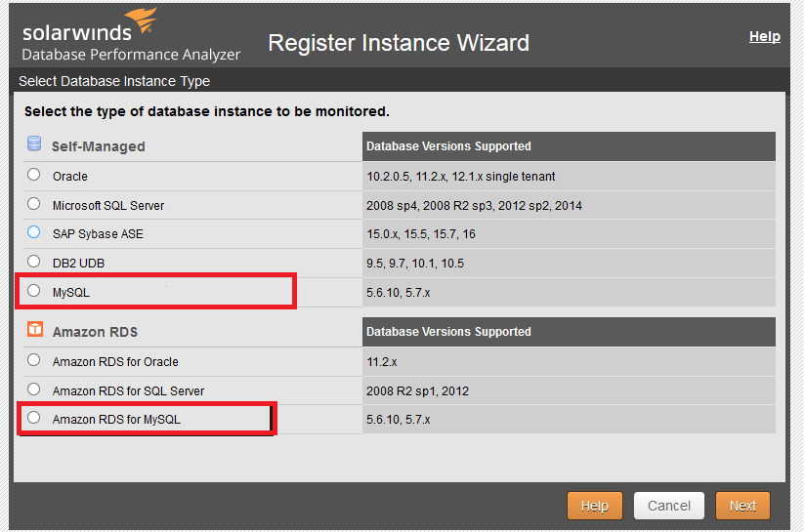Screen dimensions: 805x532
Task: Click 'Database Versions Supported' header above Oracle row
Action: [x=448, y=146]
